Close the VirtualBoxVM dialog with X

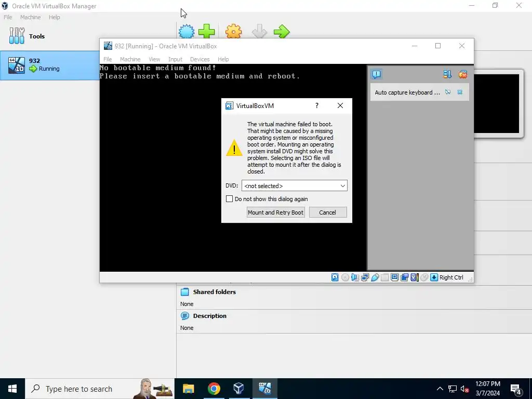coord(340,105)
